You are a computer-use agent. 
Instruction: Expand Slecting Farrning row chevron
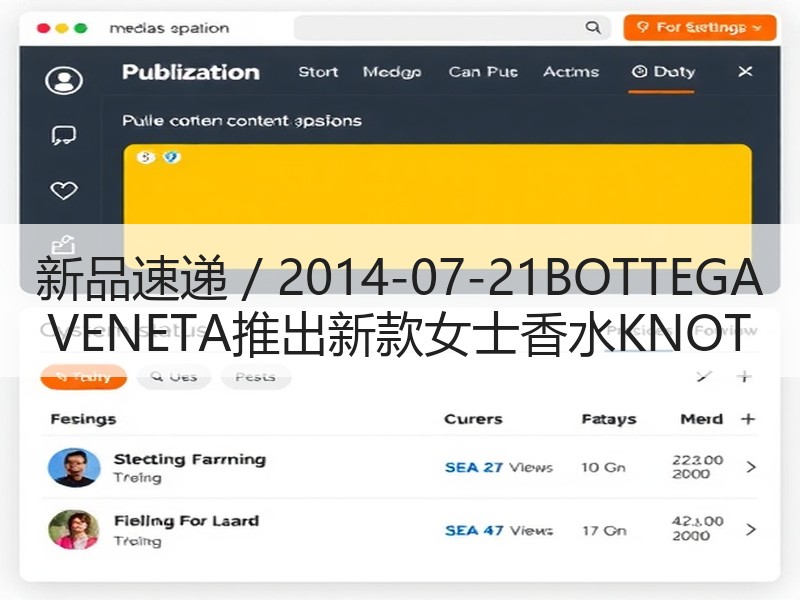[751, 467]
